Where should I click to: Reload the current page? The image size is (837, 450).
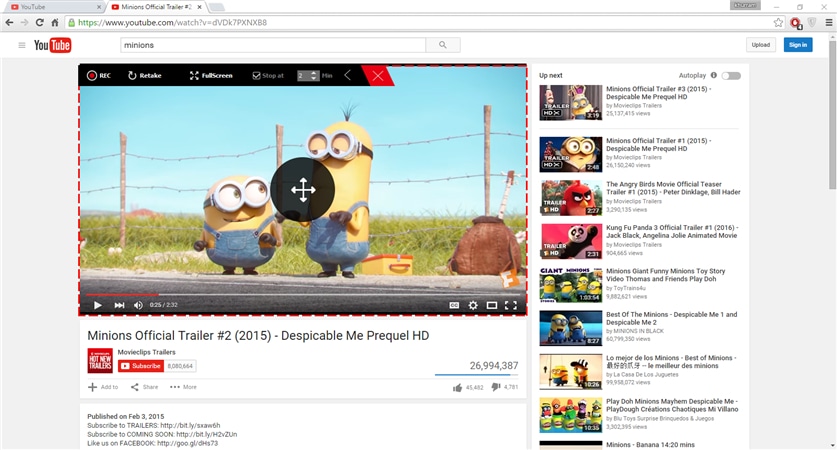pos(40,22)
